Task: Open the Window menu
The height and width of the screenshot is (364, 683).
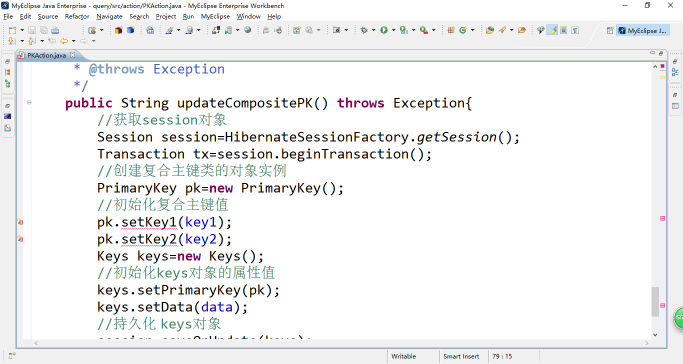Action: (248, 17)
